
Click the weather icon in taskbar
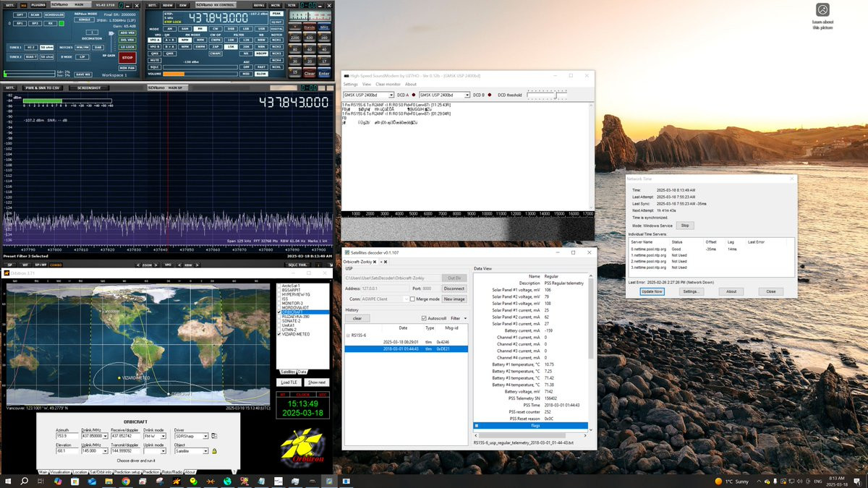click(718, 481)
